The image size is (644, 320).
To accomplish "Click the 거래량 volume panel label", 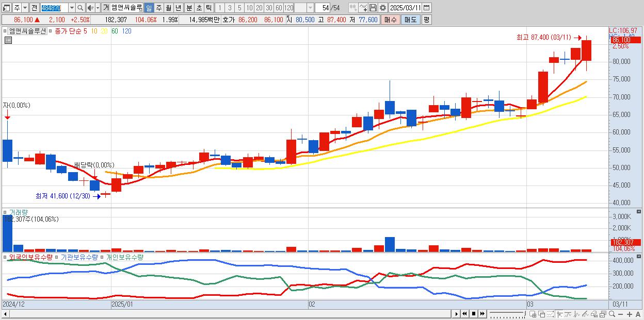I will tap(18, 212).
